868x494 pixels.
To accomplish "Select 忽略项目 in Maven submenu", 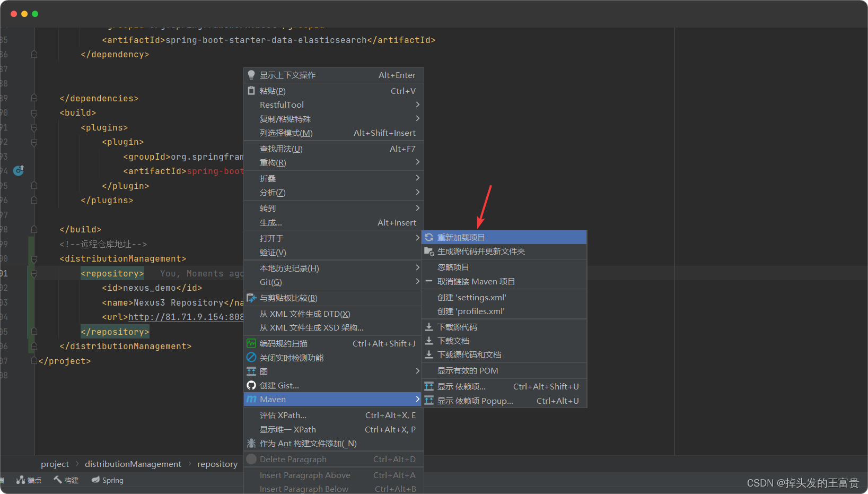I will [504, 267].
